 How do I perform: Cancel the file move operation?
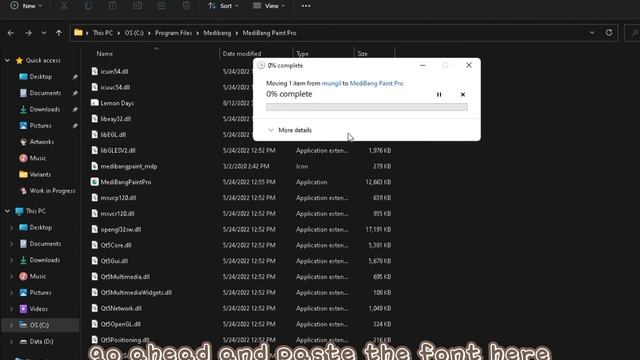point(463,94)
